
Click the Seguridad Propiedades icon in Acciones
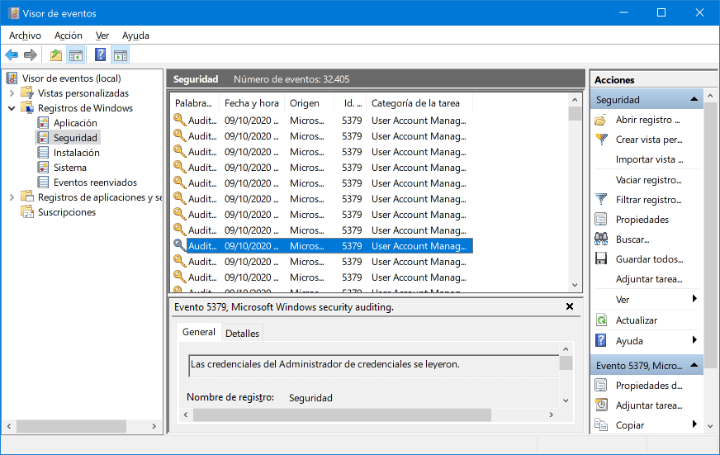coord(601,219)
